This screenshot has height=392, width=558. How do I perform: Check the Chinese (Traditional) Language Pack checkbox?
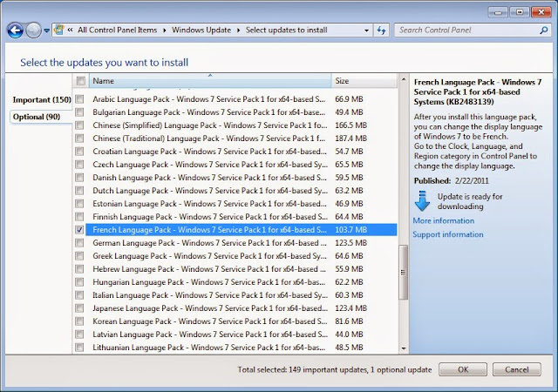pos(79,139)
